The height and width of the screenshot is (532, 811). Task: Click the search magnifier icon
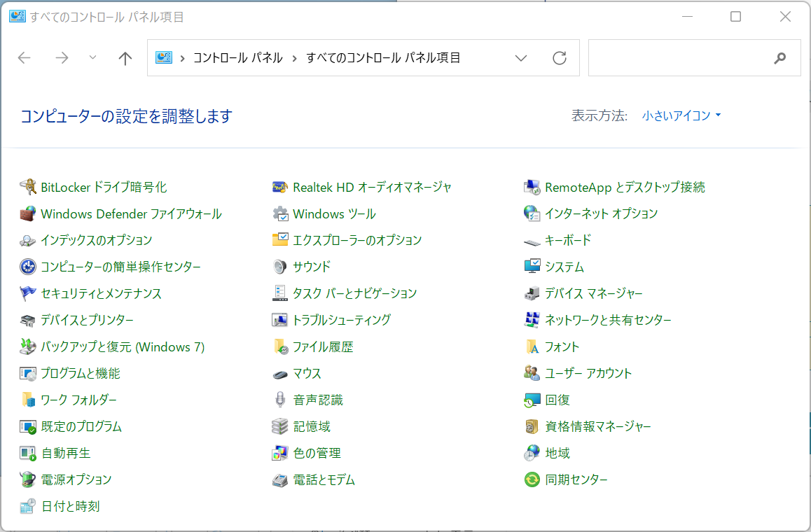pyautogui.click(x=779, y=58)
